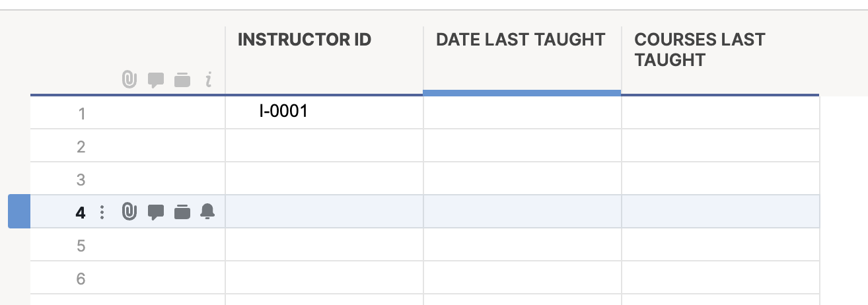Select the INSTRUCTOR ID column header
The width and height of the screenshot is (868, 305).
[324, 61]
